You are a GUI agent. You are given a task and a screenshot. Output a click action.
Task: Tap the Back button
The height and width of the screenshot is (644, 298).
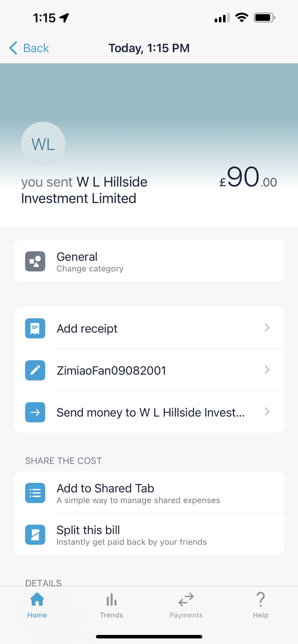(29, 48)
